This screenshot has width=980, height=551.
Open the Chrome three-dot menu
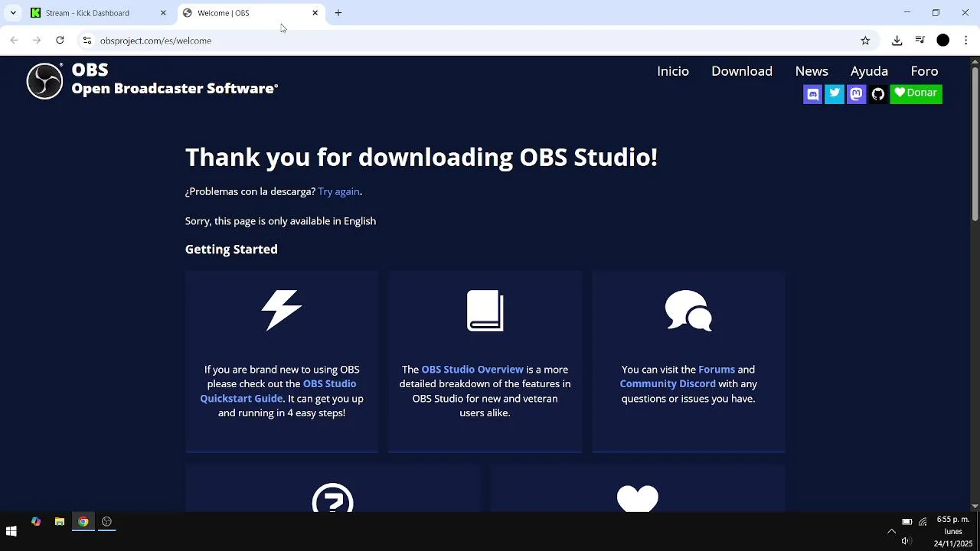pyautogui.click(x=966, y=41)
